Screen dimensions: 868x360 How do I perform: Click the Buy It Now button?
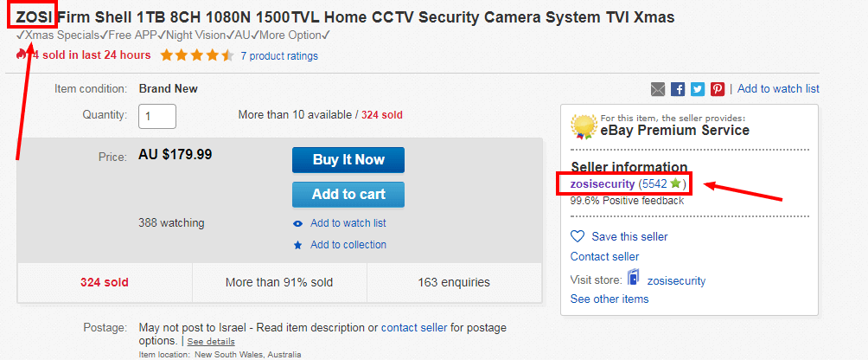348,160
